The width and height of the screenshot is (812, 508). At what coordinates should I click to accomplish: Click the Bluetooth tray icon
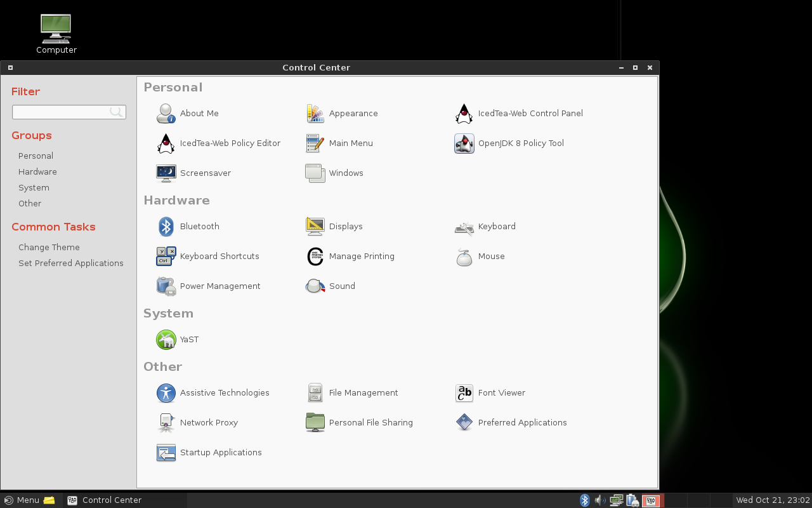coord(585,500)
